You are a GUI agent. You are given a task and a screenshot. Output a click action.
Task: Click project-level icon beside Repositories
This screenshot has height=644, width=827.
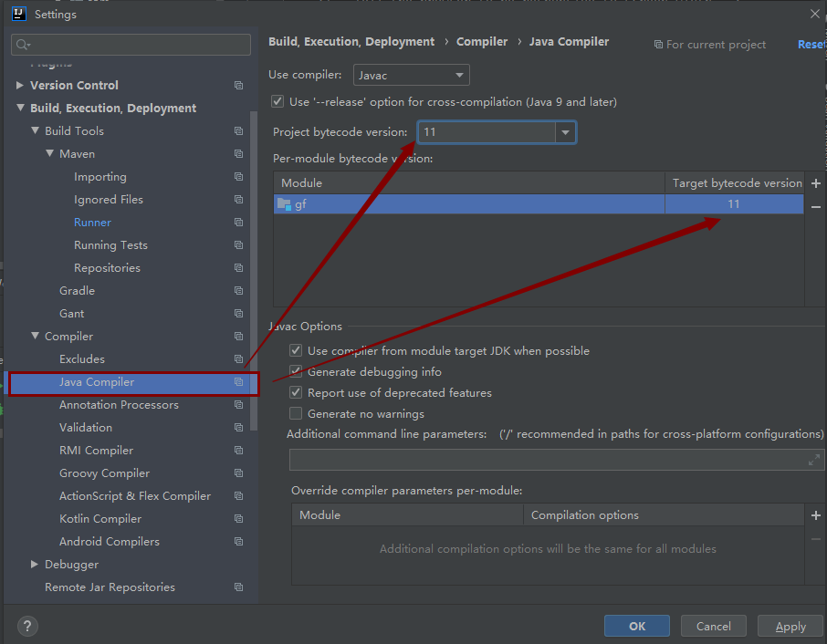(238, 267)
